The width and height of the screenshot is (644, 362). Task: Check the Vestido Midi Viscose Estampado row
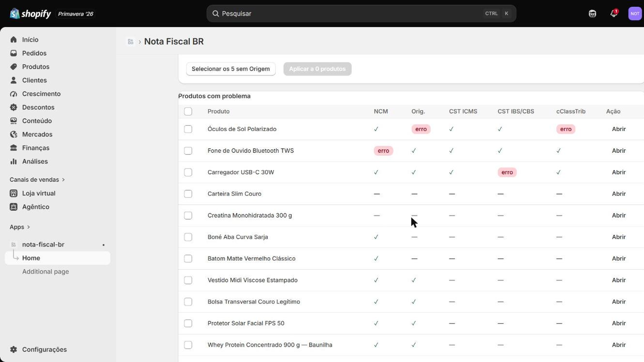(188, 280)
